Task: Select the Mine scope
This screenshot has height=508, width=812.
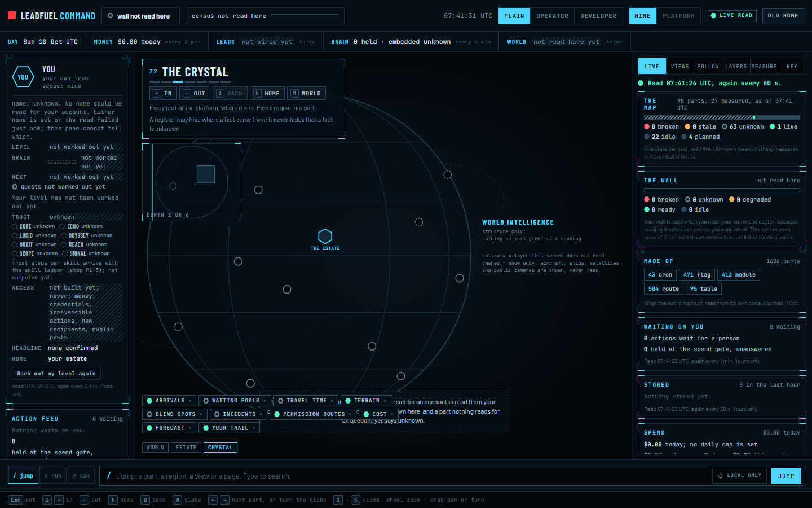Action: coord(642,16)
